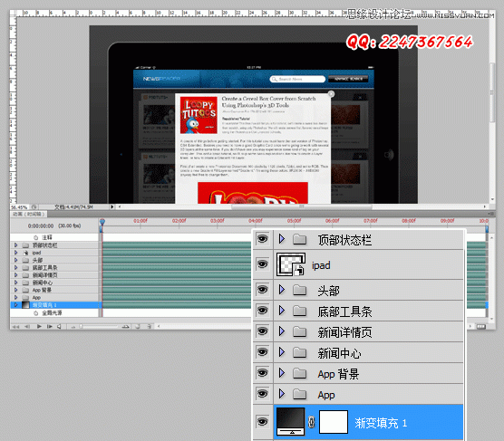Click the document horizontal scrollbar
The height and width of the screenshot is (441, 504).
302,206
